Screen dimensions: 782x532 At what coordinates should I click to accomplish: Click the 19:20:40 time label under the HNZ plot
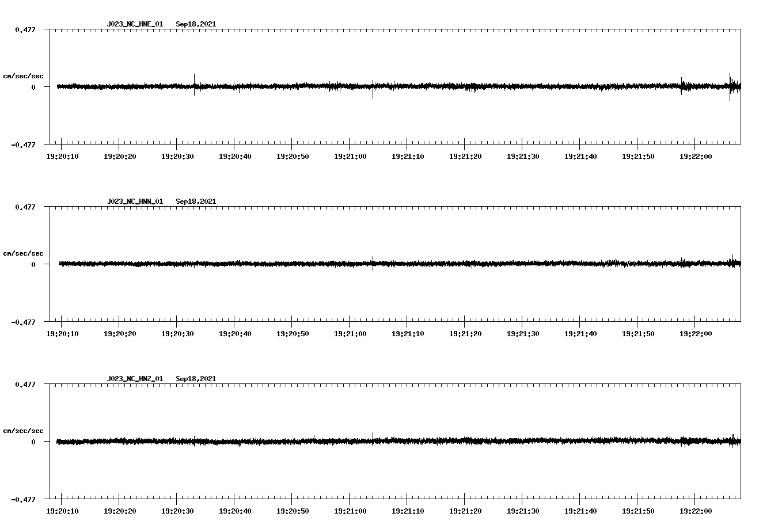click(235, 511)
